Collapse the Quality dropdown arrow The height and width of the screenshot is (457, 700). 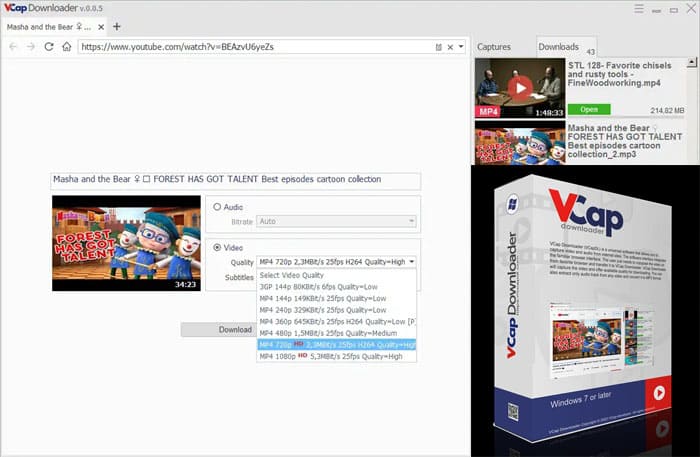coord(412,262)
